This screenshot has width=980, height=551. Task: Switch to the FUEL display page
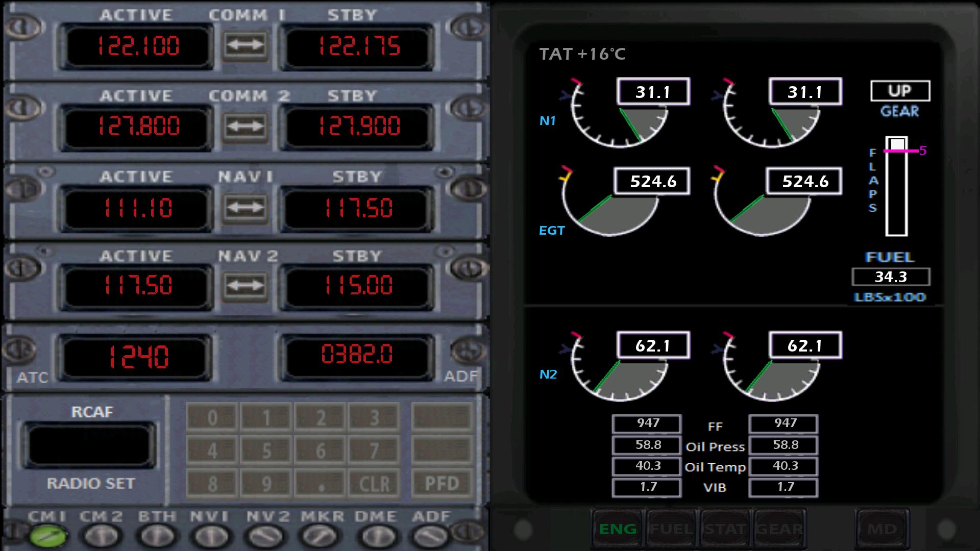pos(671,529)
